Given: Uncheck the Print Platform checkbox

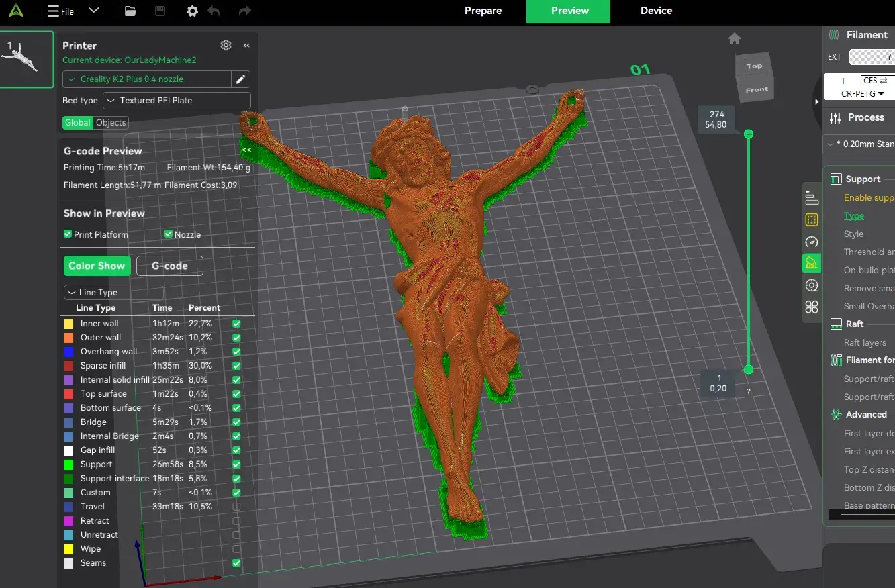Looking at the screenshot, I should (68, 234).
